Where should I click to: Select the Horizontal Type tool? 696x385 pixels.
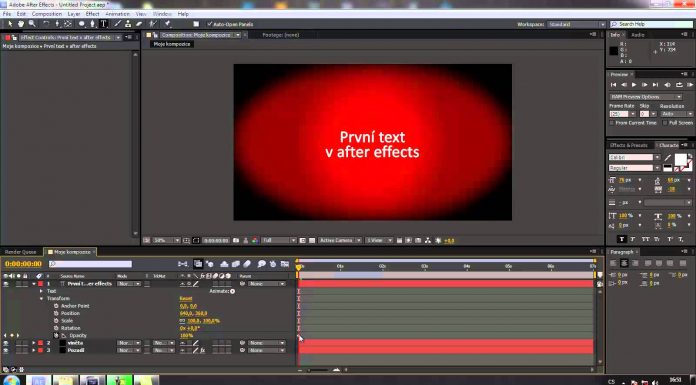(x=103, y=24)
